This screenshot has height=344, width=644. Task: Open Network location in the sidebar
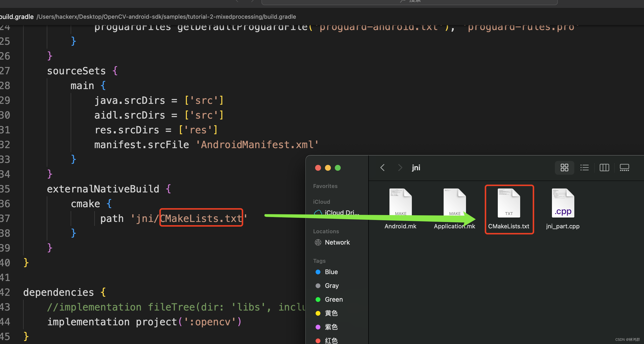point(337,242)
